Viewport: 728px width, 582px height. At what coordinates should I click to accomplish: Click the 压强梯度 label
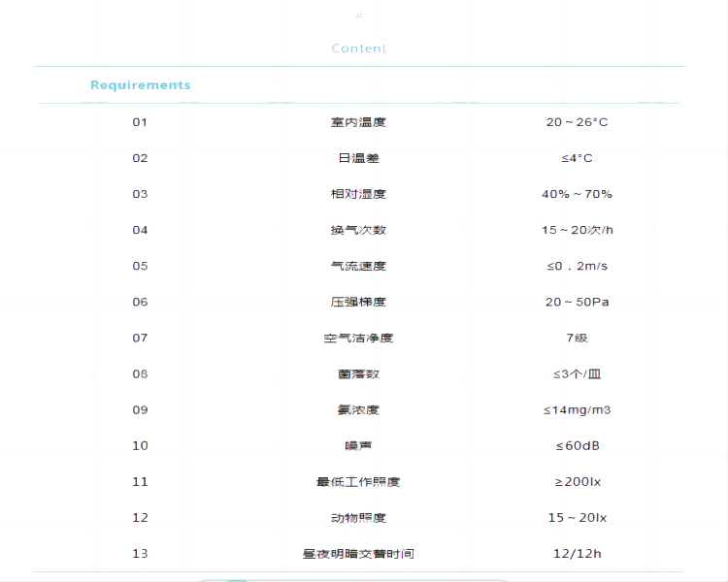[x=358, y=302]
